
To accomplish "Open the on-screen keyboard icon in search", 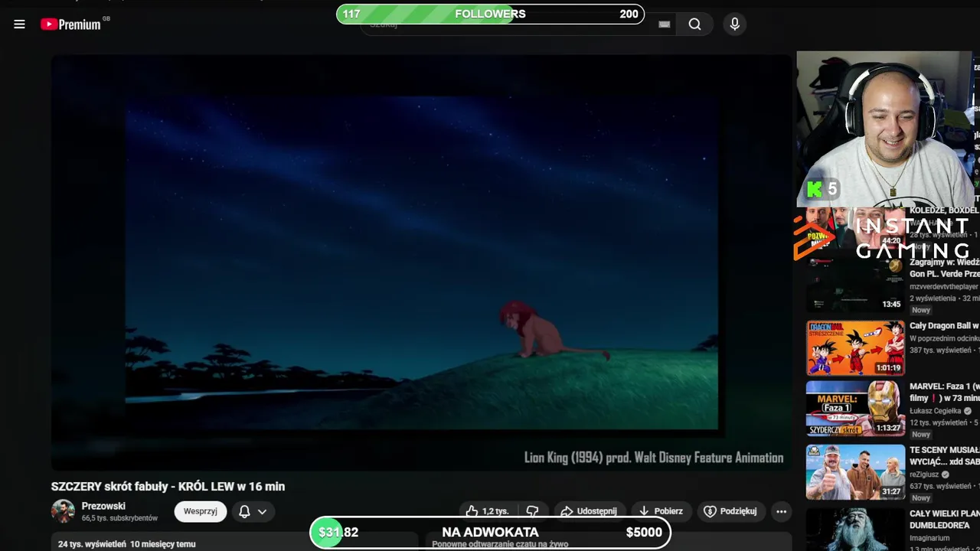I will pyautogui.click(x=664, y=24).
